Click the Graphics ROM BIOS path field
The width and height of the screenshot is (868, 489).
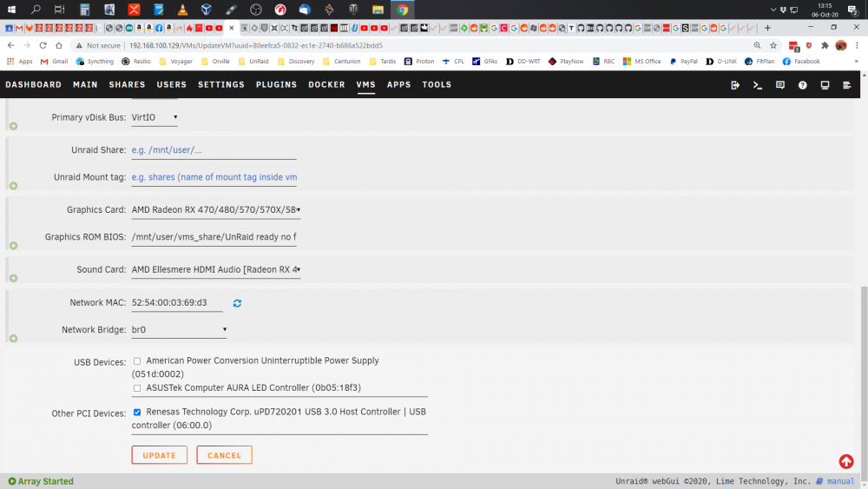[x=214, y=237]
